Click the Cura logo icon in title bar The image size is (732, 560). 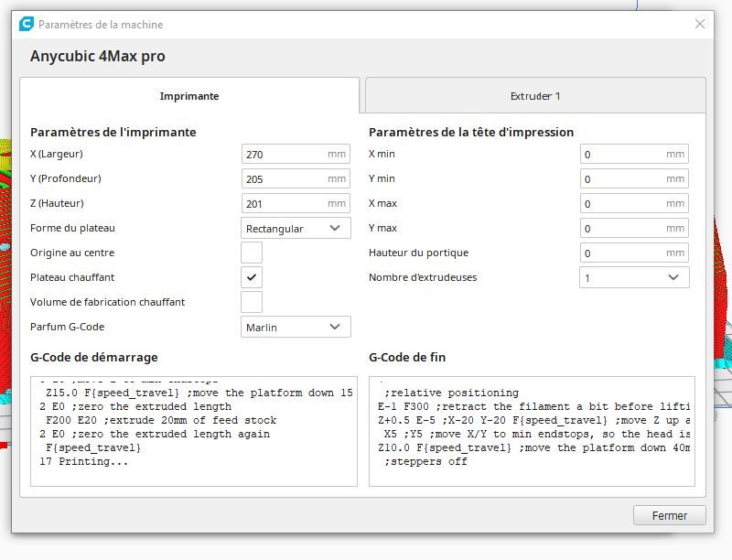click(x=27, y=25)
